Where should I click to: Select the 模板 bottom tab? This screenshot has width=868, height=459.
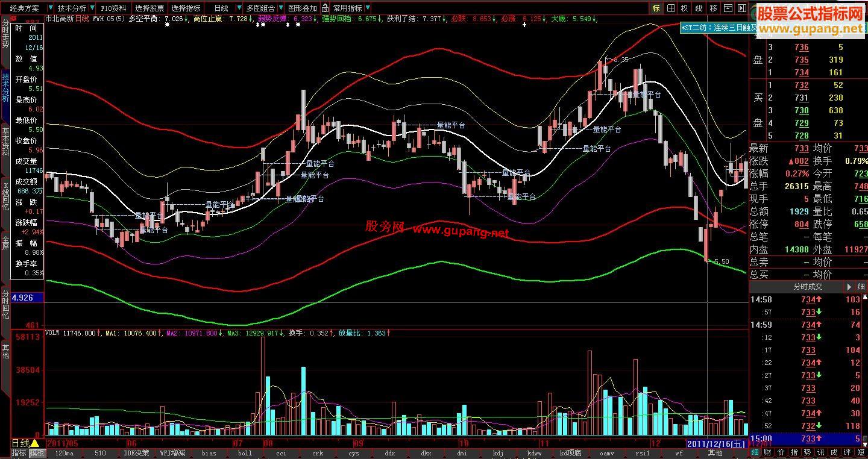coord(37,453)
